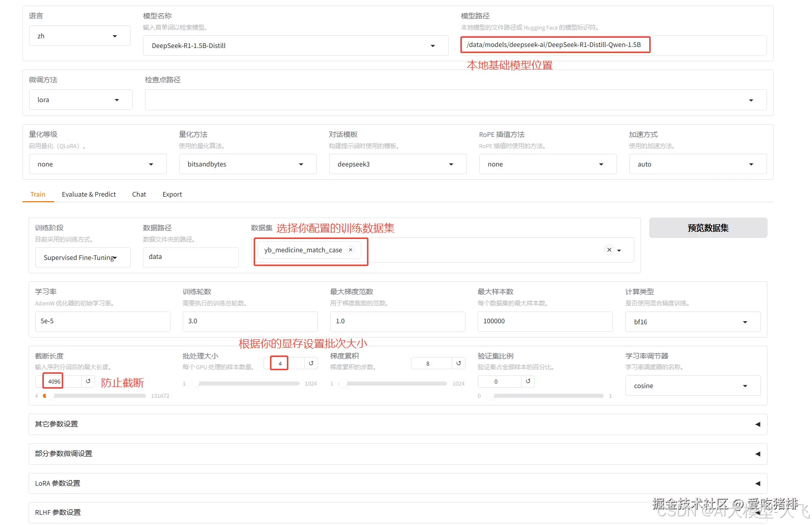812x525 pixels.
Task: Open the deepseek3 chat template dropdown
Action: 398,164
